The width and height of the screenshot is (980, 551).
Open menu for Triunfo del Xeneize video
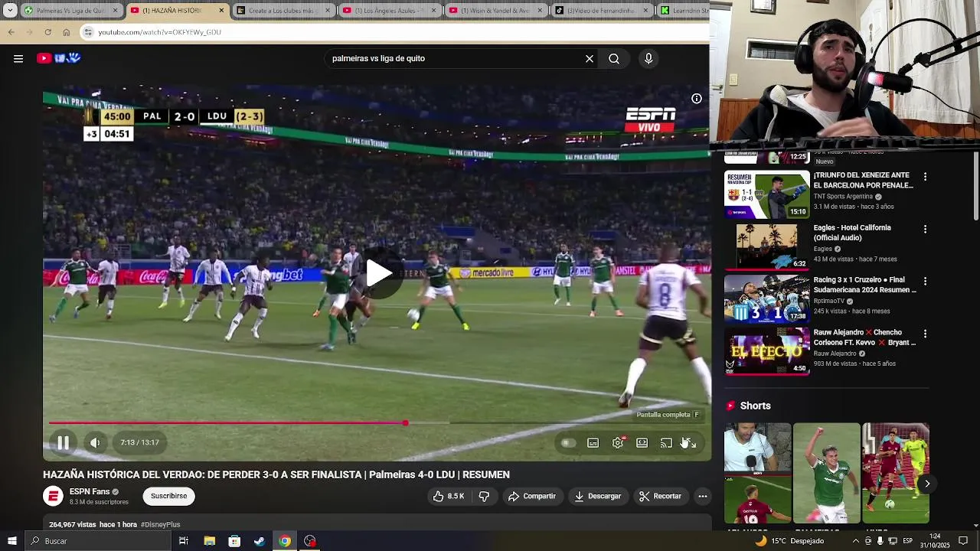[x=925, y=177]
